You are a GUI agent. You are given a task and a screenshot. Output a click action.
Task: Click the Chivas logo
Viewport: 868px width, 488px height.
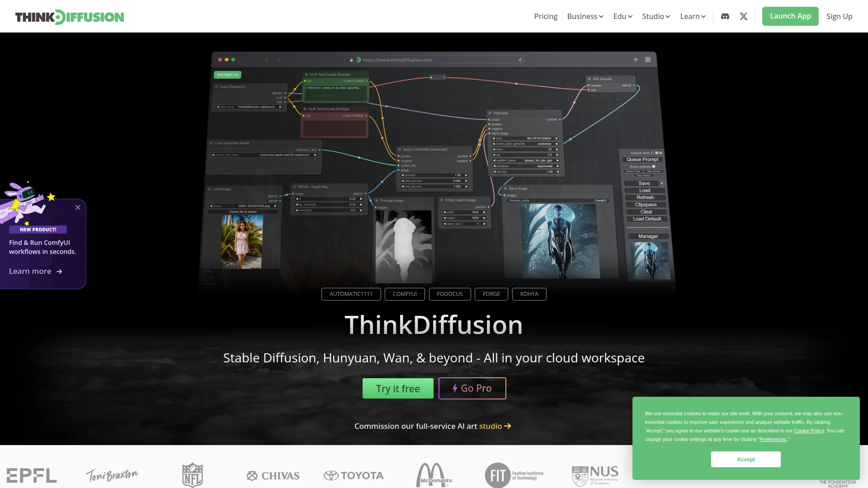pyautogui.click(x=273, y=475)
